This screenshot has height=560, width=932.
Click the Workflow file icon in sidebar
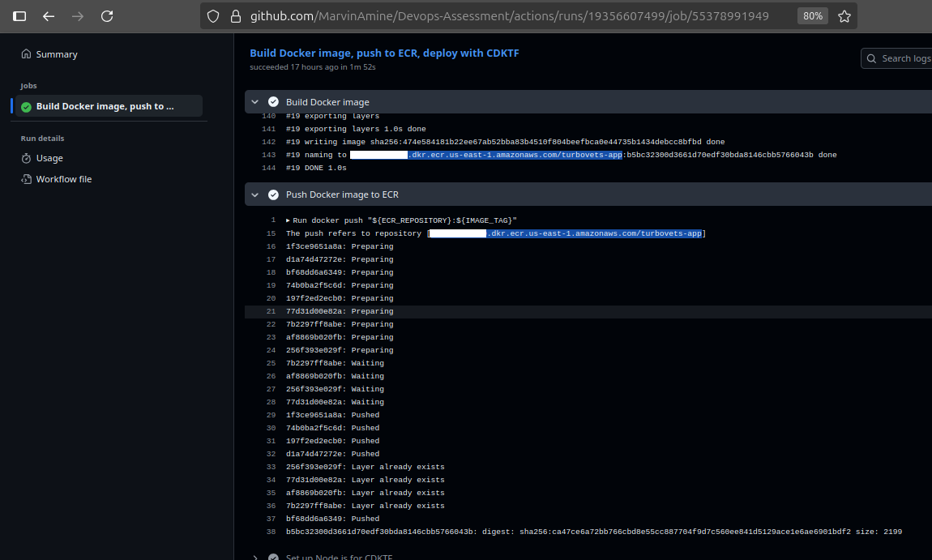28,179
